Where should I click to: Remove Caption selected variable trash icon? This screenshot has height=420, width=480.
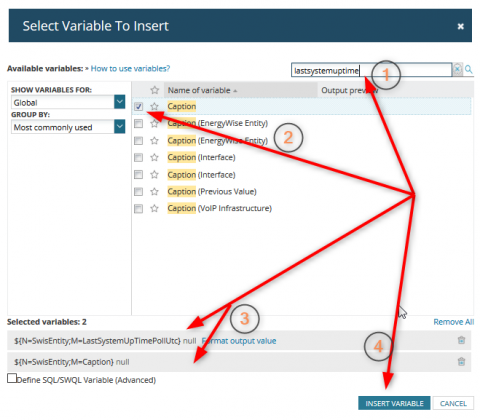461,362
